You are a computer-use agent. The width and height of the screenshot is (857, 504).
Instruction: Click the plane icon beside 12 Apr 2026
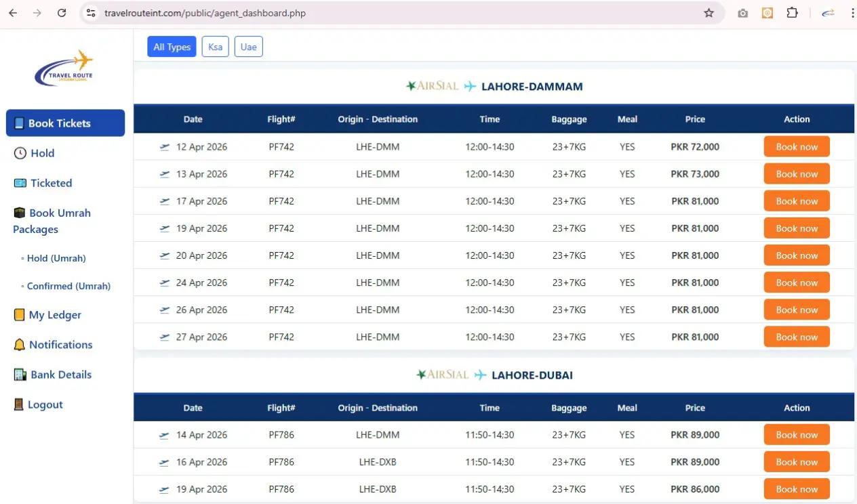click(x=165, y=147)
